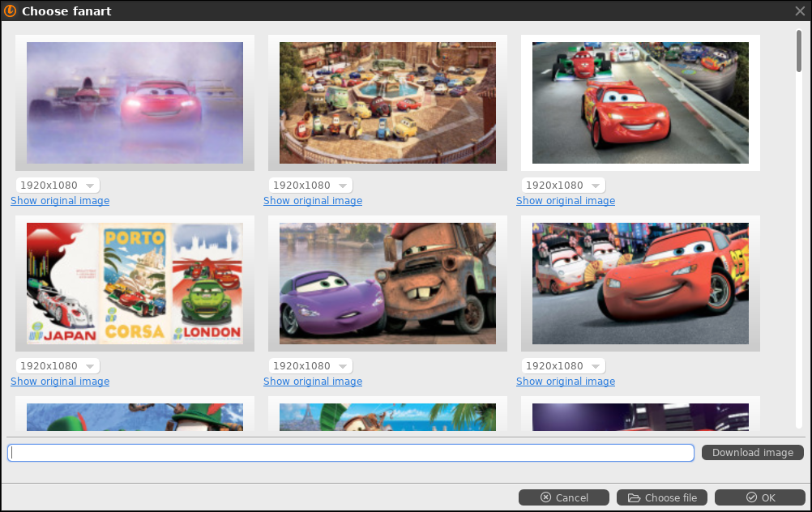This screenshot has height=512, width=812.
Task: Choose the Italian town square fanart thumbnail
Action: (387, 103)
